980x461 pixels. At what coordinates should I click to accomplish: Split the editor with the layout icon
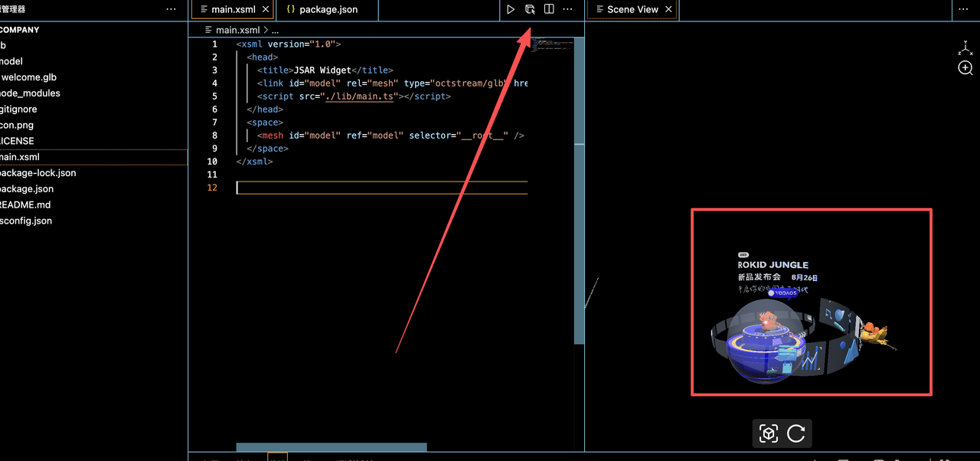[x=549, y=9]
